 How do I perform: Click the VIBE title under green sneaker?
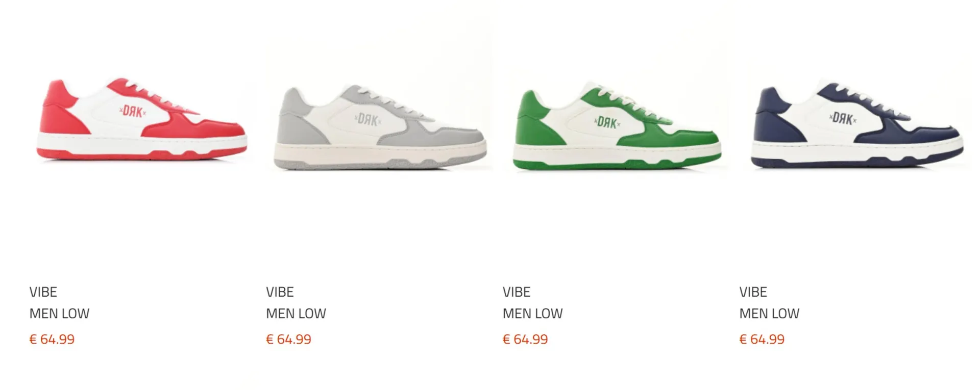[517, 292]
